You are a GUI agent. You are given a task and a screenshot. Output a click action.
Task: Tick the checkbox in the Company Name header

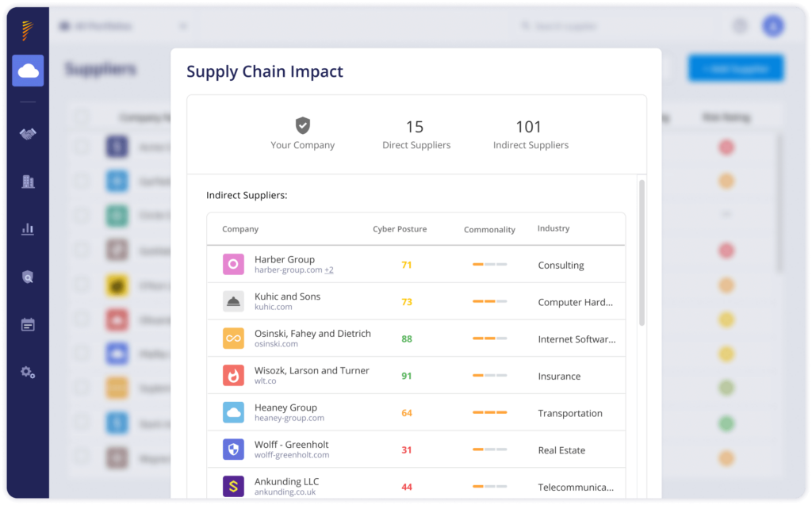(x=83, y=117)
